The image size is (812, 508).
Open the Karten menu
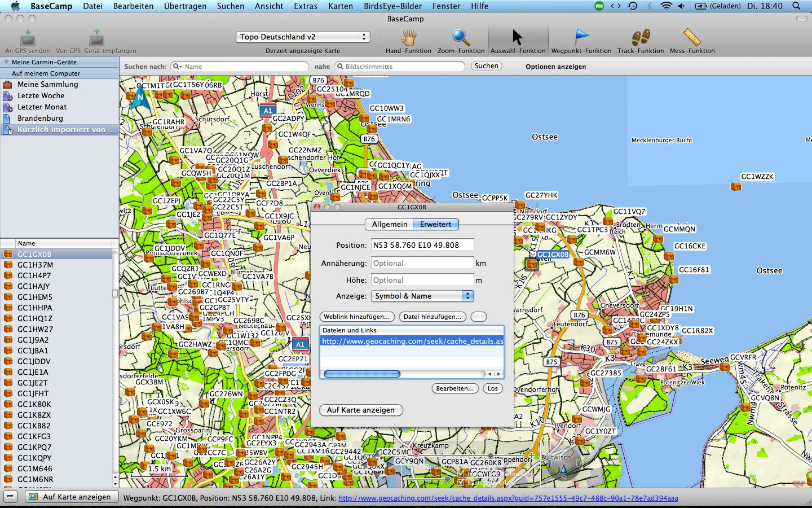coord(341,6)
